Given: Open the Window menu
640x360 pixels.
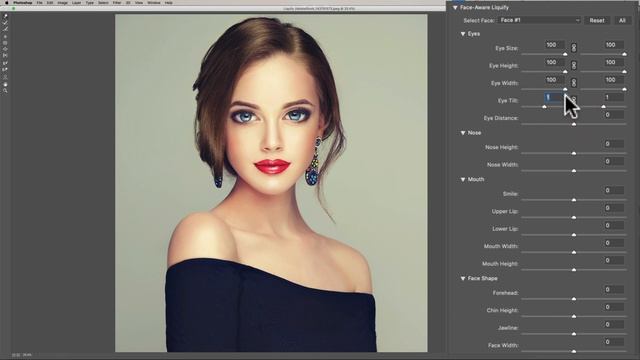Looking at the screenshot, I should pyautogui.click(x=154, y=2).
